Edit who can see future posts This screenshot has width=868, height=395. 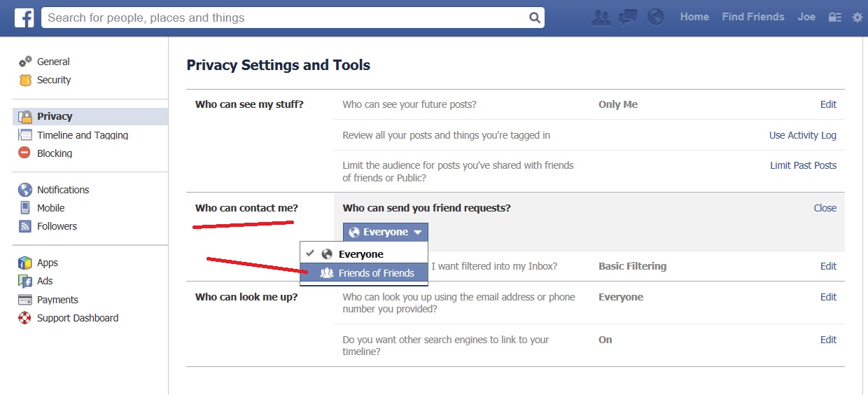tap(828, 104)
